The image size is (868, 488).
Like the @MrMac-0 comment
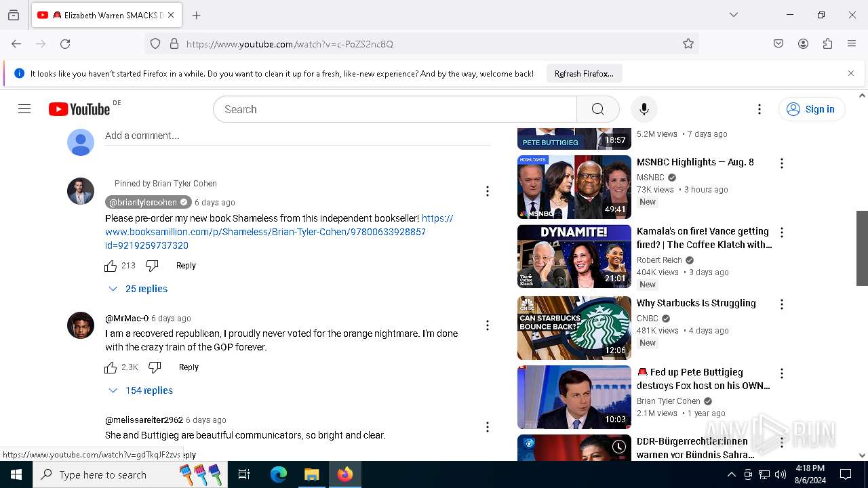111,367
